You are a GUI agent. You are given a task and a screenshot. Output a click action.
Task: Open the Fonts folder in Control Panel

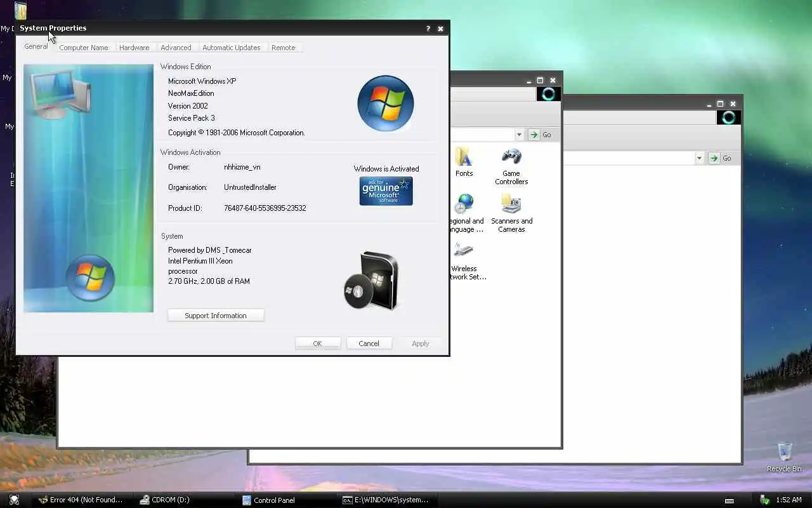click(464, 162)
